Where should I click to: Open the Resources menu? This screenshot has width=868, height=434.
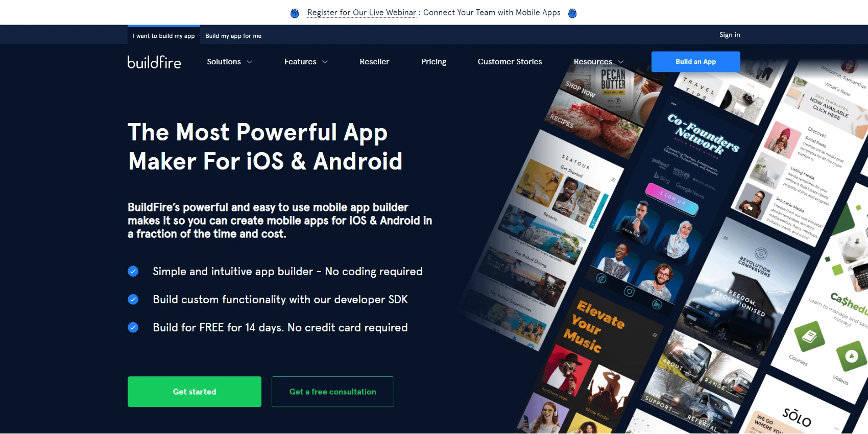[593, 62]
